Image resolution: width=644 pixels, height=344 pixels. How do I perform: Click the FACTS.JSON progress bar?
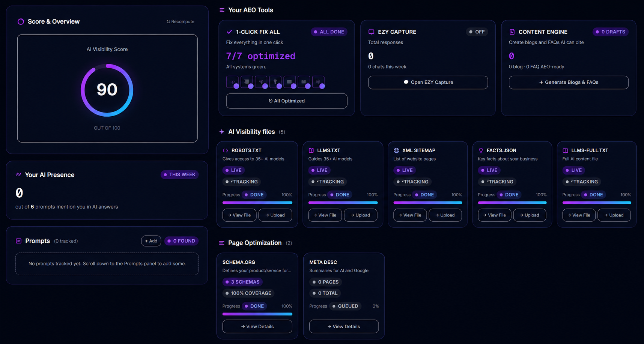pyautogui.click(x=512, y=203)
